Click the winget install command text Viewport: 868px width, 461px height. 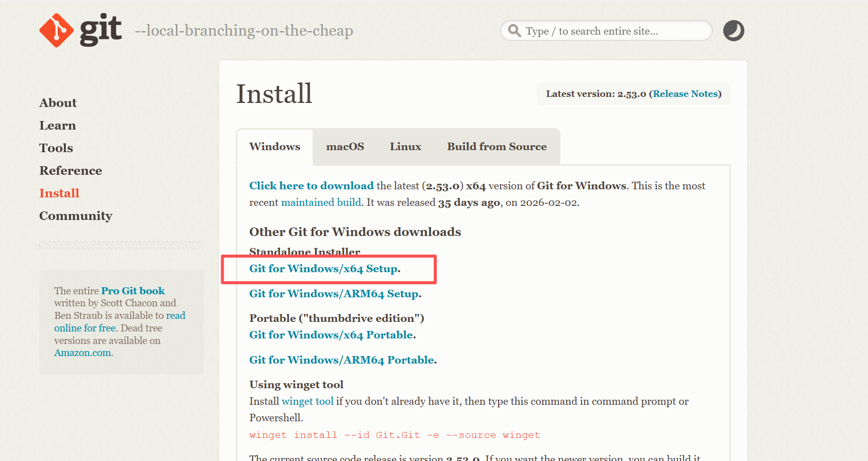(395, 435)
